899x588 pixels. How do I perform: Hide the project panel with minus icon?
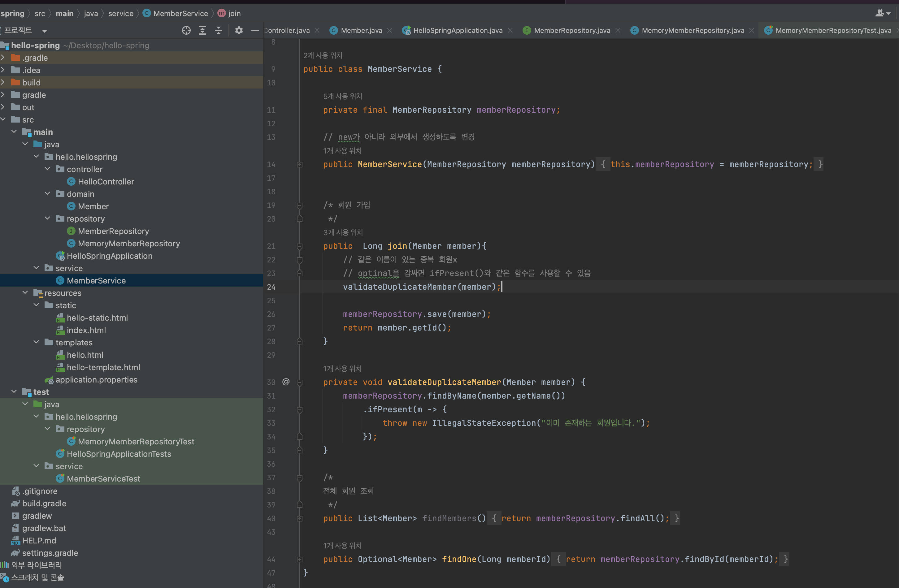click(255, 31)
